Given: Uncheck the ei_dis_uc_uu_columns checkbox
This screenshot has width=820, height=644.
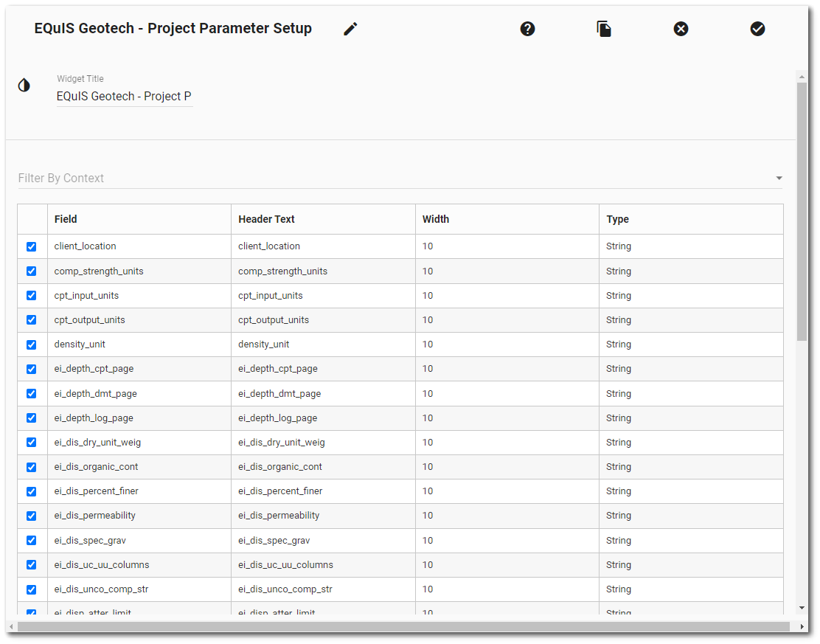Looking at the screenshot, I should click(32, 565).
